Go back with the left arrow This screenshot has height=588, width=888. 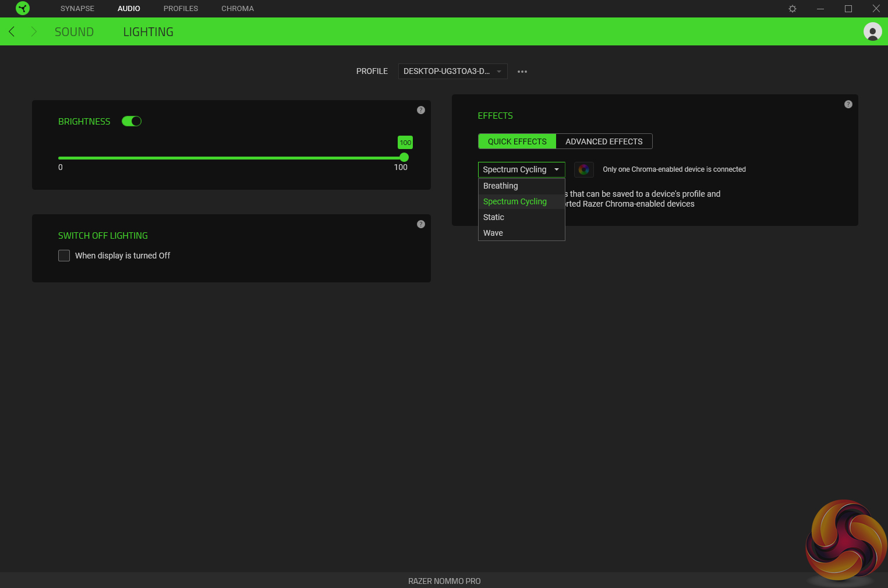pos(12,31)
